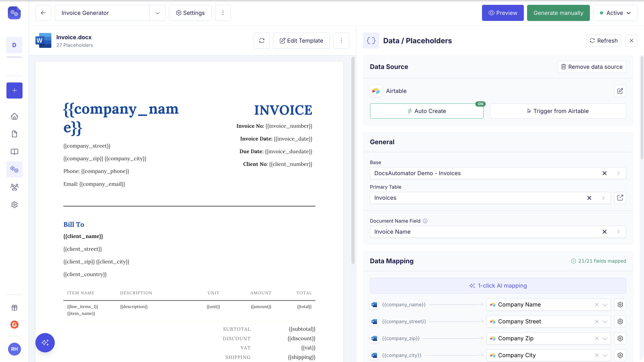
Task: Remove the Company Name mapping
Action: [597, 304]
